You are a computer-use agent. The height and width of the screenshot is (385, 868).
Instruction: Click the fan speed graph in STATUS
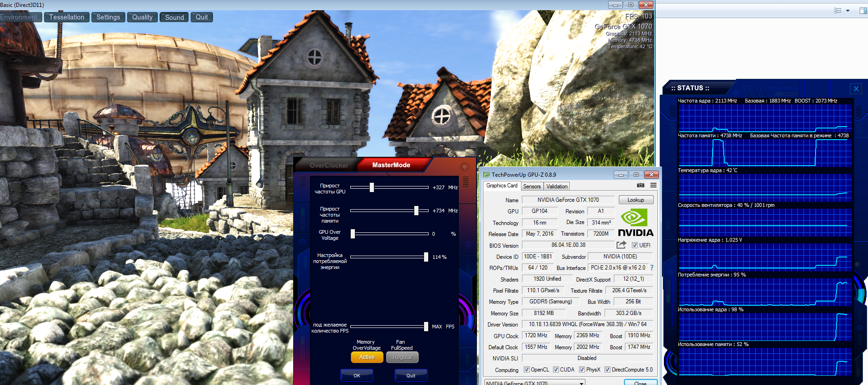tap(765, 222)
